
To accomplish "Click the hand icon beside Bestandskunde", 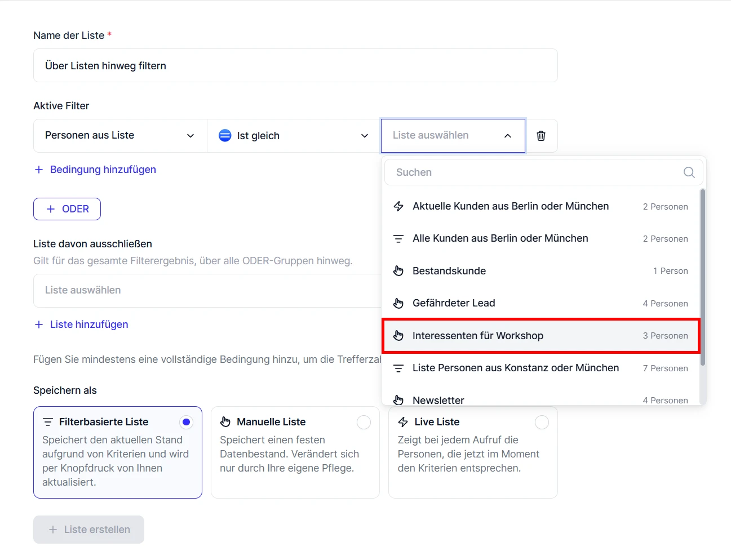I will click(x=398, y=271).
